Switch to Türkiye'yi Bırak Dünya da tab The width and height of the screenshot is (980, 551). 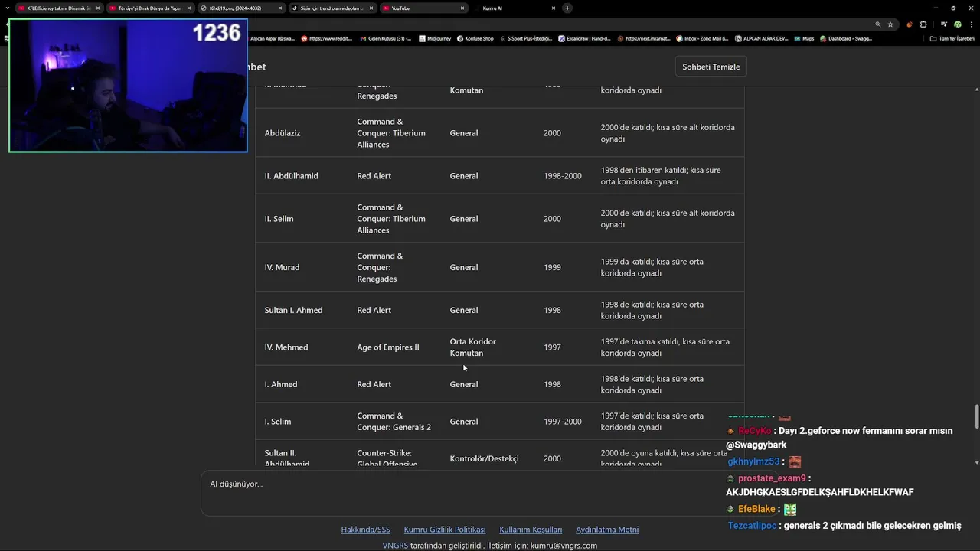point(150,8)
